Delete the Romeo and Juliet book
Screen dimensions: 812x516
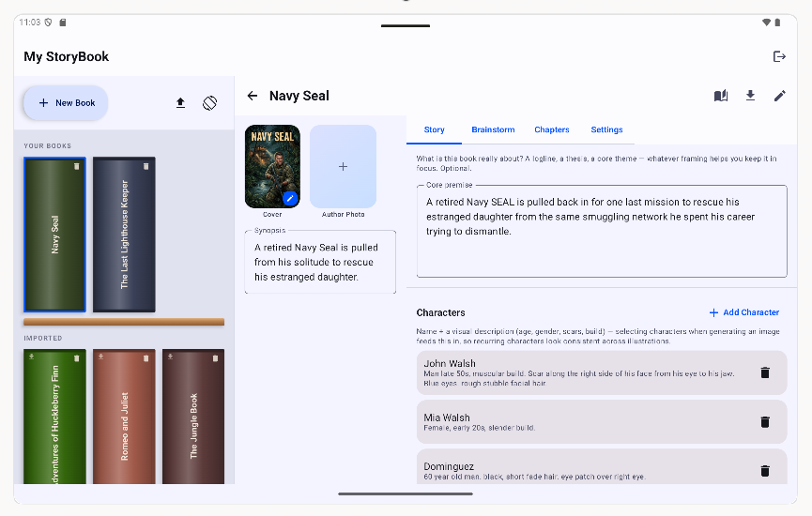click(x=146, y=358)
